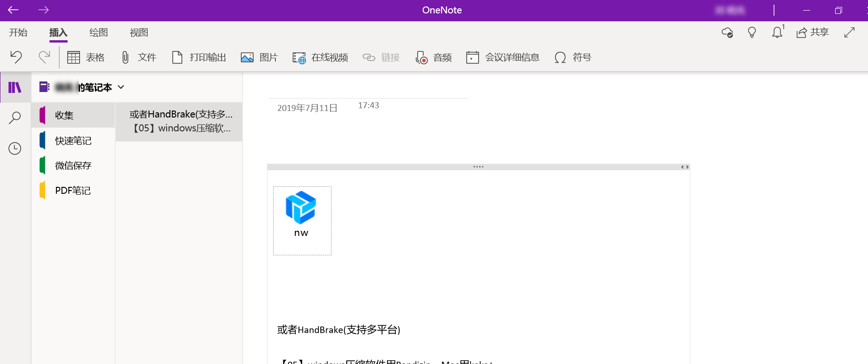868x364 pixels.
Task: Click the purple notebook icon
Action: click(x=44, y=87)
